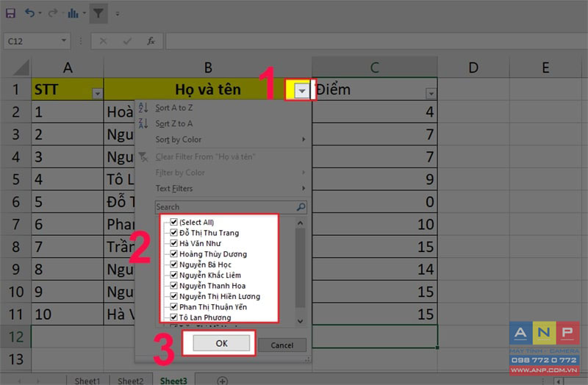Click Clear Filter From "Họ và tên"

[223, 156]
